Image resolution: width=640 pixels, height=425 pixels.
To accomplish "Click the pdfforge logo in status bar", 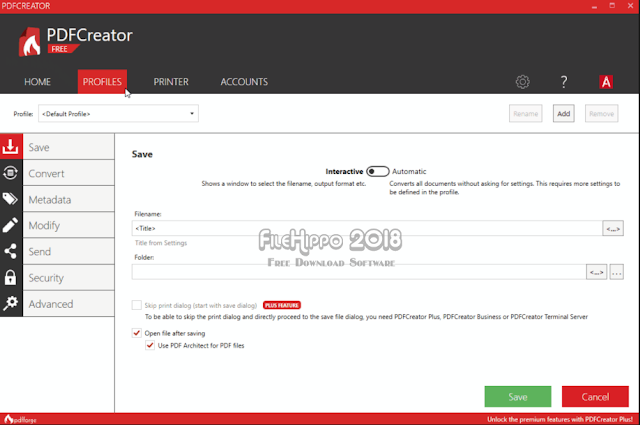I will click(x=20, y=419).
